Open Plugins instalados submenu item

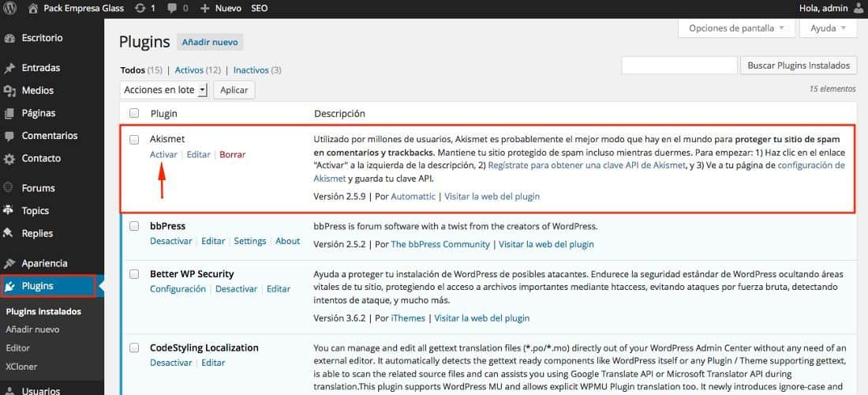click(x=43, y=311)
